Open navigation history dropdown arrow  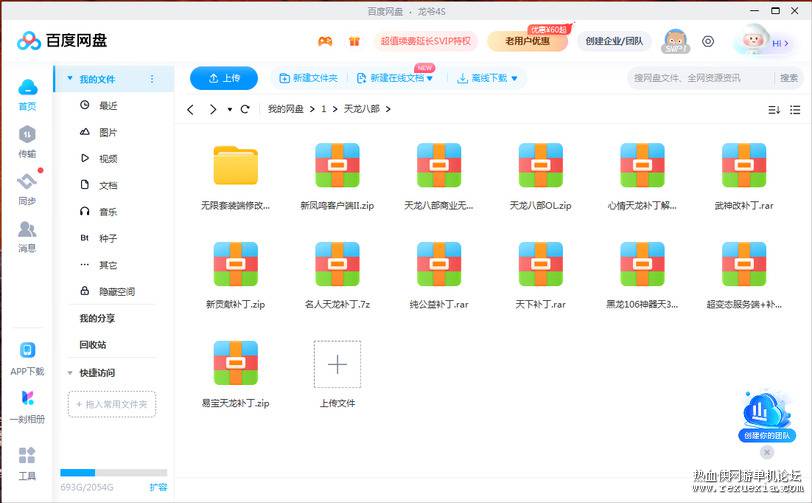229,110
